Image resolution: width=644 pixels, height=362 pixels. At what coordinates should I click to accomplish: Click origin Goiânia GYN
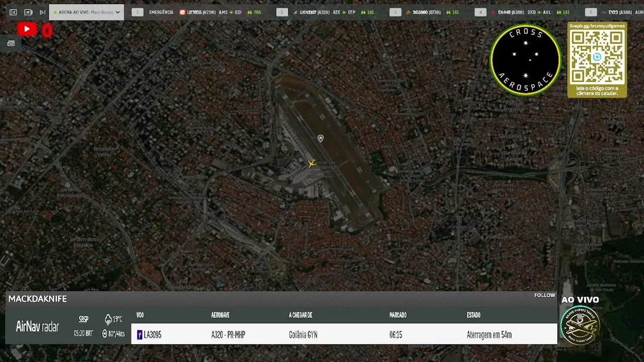(x=303, y=335)
